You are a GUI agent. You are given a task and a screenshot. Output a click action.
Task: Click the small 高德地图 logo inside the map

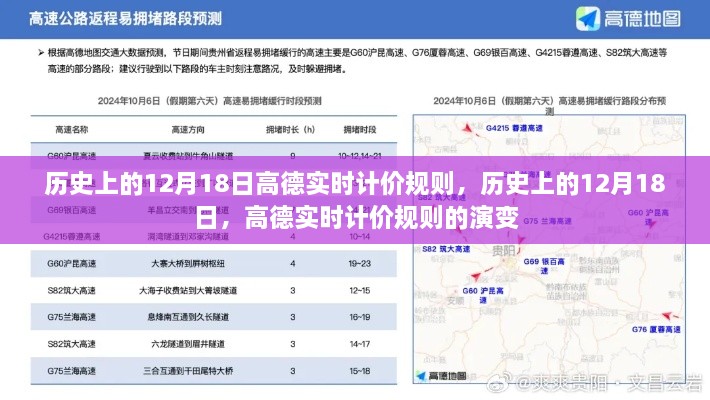pyautogui.click(x=441, y=376)
